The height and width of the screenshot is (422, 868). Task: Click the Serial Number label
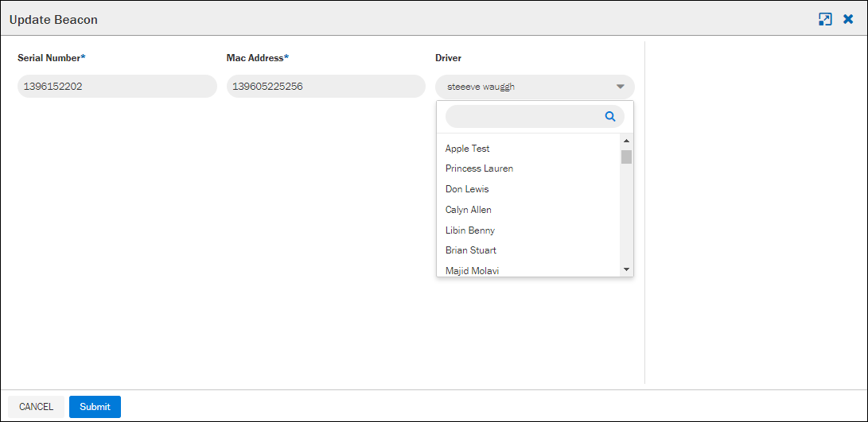click(52, 57)
